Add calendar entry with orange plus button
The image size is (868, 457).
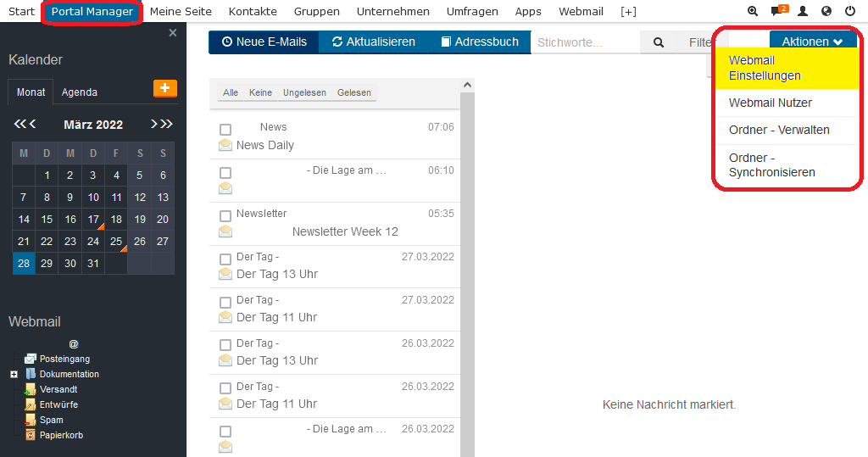pos(165,88)
